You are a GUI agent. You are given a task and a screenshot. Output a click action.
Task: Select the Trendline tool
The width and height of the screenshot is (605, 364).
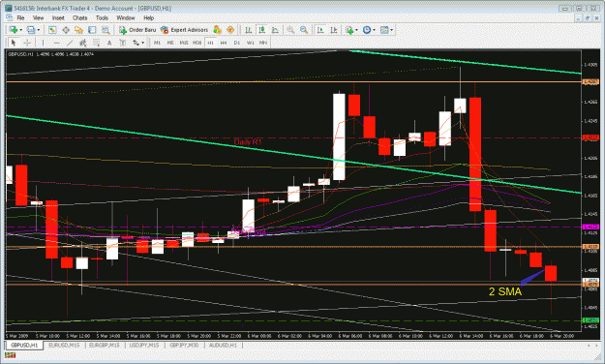[70, 43]
